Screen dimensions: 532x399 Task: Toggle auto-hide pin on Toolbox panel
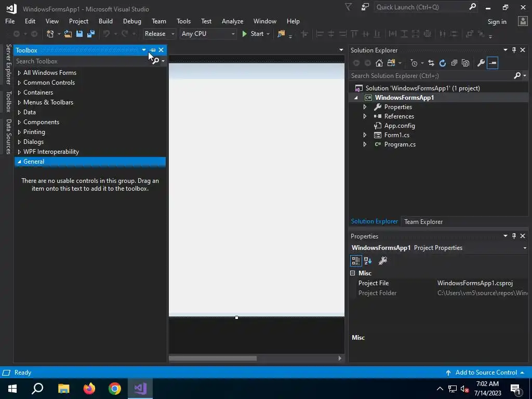[153, 50]
